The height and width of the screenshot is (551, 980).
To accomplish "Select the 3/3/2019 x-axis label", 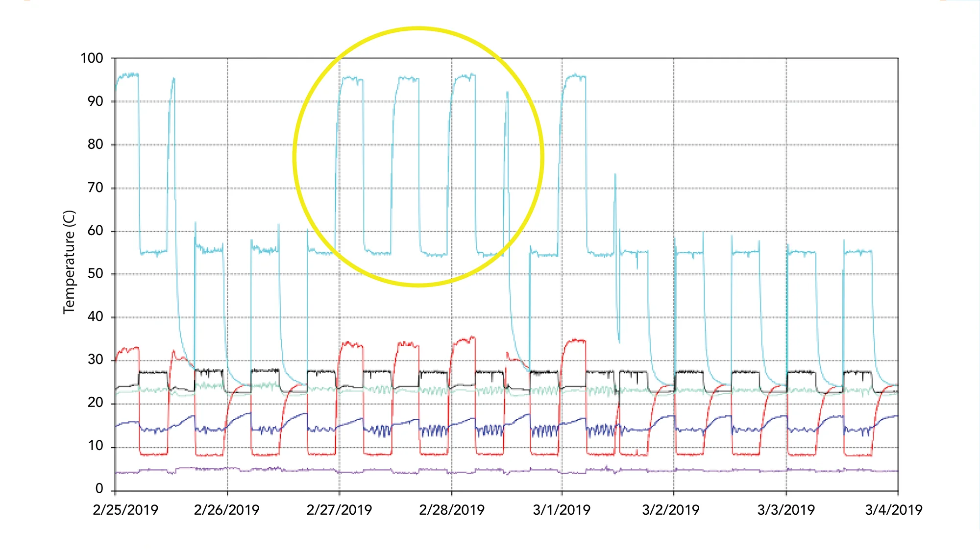I will click(785, 510).
